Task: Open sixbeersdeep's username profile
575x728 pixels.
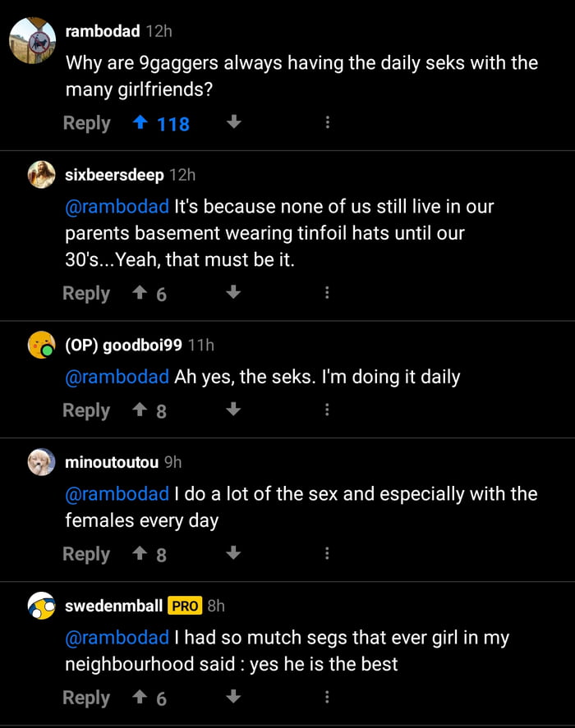Action: (115, 174)
